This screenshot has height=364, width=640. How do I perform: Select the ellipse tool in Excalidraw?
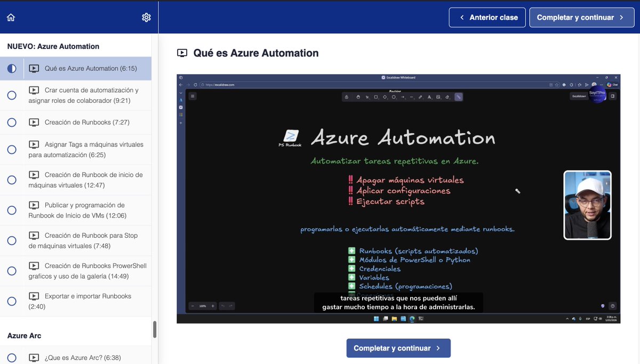(394, 97)
